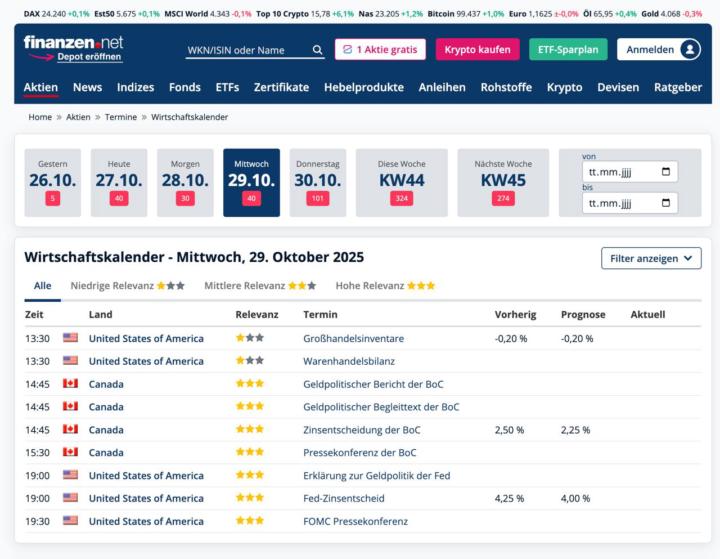Open calendar picker in the 'von' date field
Viewport: 720px width, 559px height.
click(x=666, y=172)
